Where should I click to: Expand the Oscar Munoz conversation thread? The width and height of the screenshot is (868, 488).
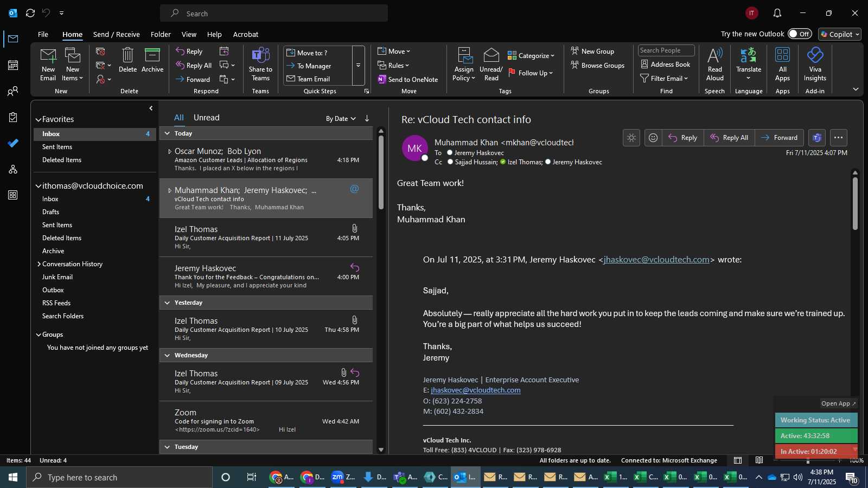click(x=170, y=151)
